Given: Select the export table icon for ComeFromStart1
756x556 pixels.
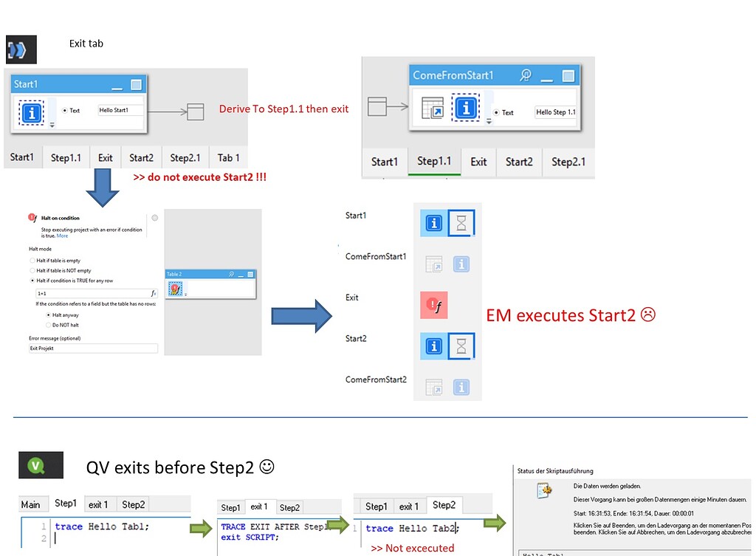Looking at the screenshot, I should 433,107.
